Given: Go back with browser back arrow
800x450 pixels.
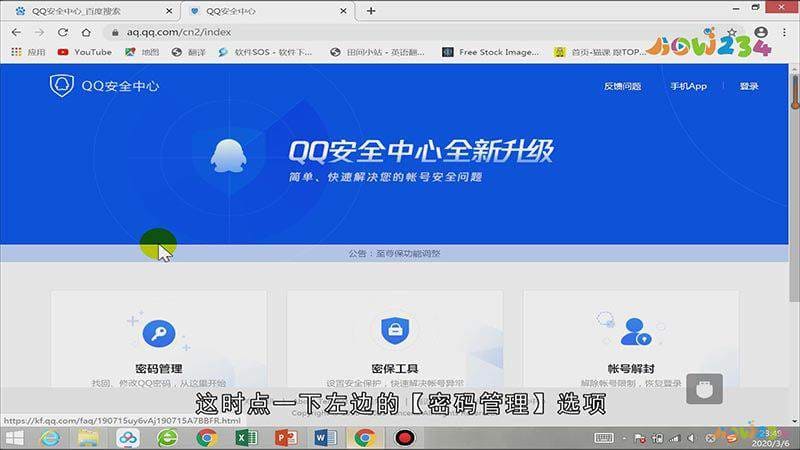Looking at the screenshot, I should click(x=16, y=32).
